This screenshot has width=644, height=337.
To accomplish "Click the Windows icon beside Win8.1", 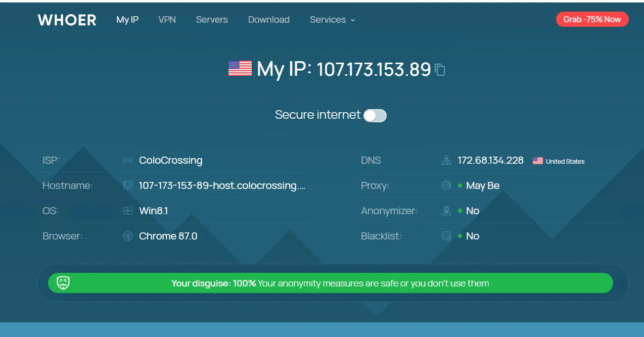I will click(x=128, y=211).
